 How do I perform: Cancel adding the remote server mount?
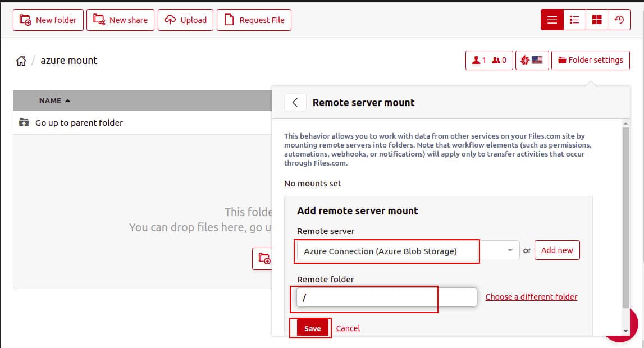tap(348, 328)
